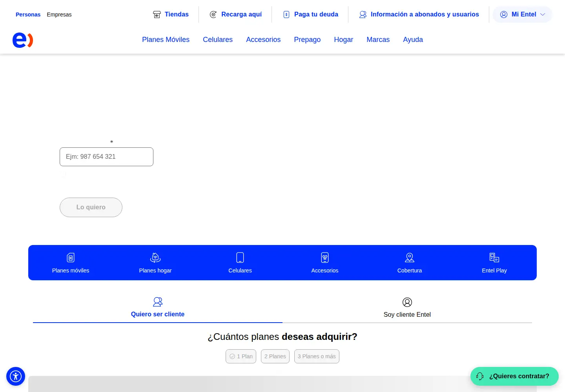Click the Recarga aquí recharge icon
This screenshot has height=392, width=565.
click(x=213, y=15)
